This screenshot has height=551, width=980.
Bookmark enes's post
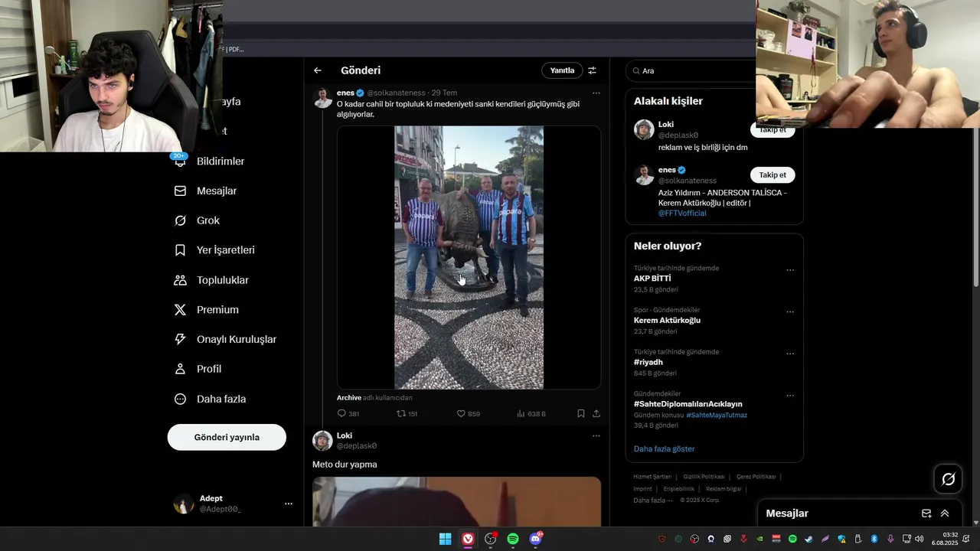[x=581, y=413]
